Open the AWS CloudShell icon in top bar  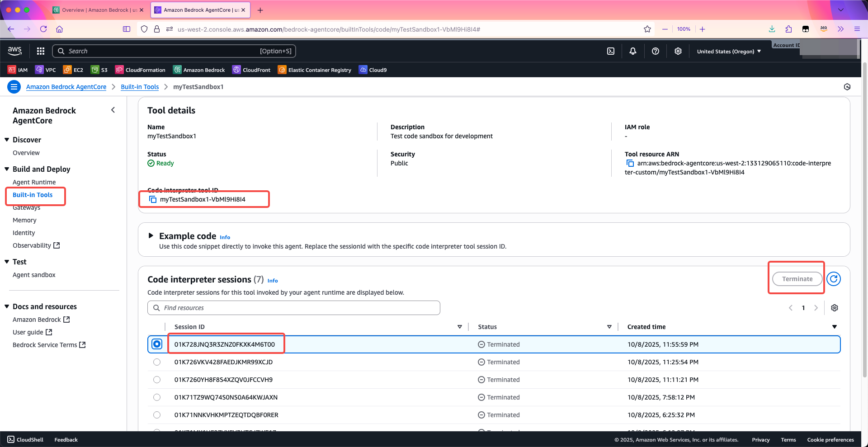(x=610, y=51)
